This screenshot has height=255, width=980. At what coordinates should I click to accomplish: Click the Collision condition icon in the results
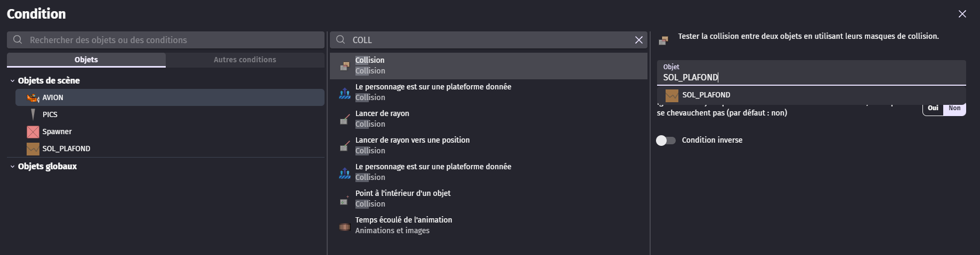pyautogui.click(x=344, y=66)
